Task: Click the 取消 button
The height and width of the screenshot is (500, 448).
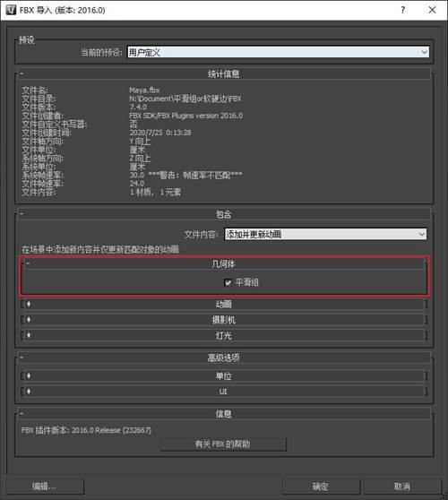Action: [x=401, y=487]
